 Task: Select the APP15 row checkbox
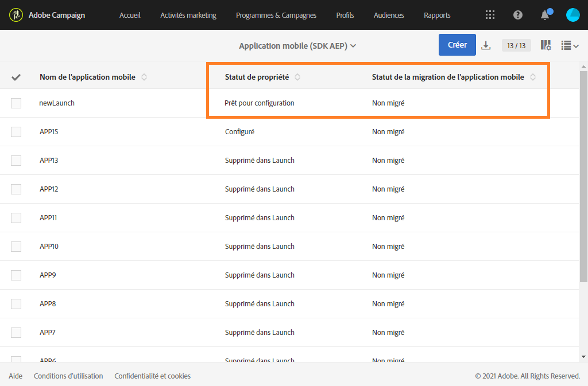tap(16, 132)
